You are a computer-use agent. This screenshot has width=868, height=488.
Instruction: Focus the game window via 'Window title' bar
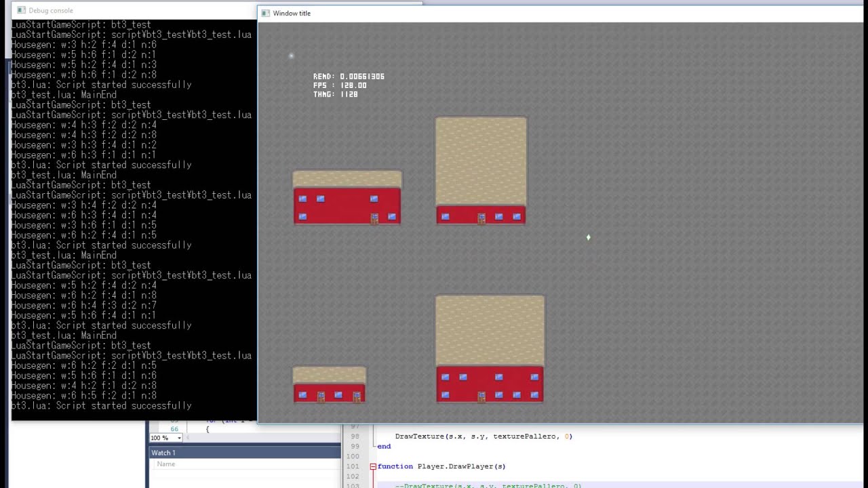(x=560, y=13)
